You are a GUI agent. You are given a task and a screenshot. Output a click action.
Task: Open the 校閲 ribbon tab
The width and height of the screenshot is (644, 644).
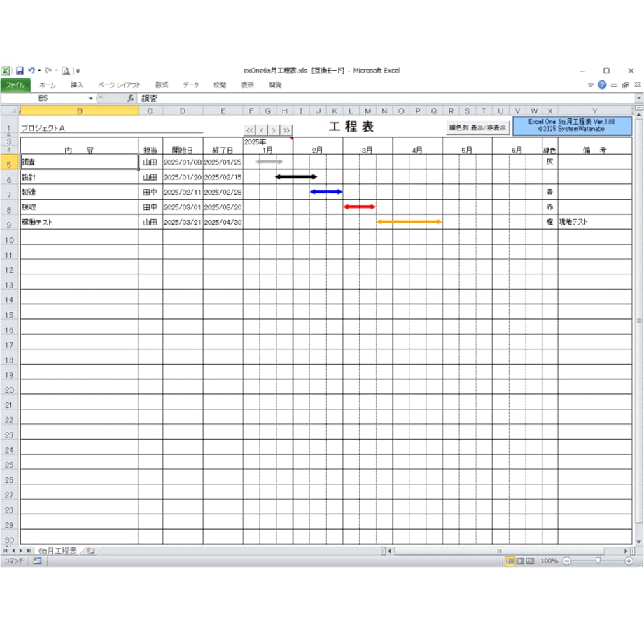click(x=220, y=85)
